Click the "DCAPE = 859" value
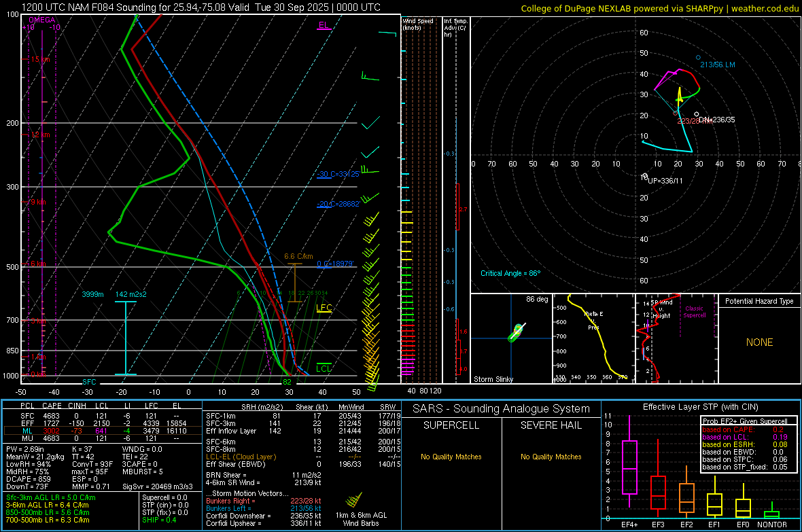 pos(28,479)
